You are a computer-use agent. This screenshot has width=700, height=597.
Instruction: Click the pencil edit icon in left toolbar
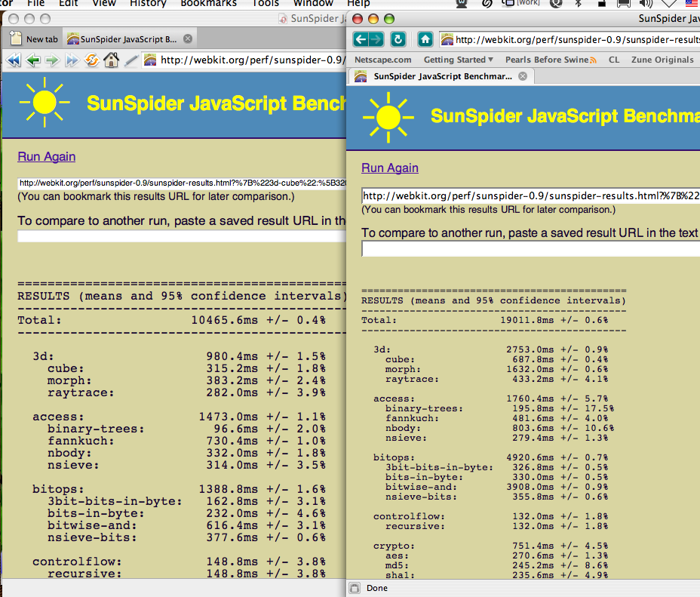point(130,60)
